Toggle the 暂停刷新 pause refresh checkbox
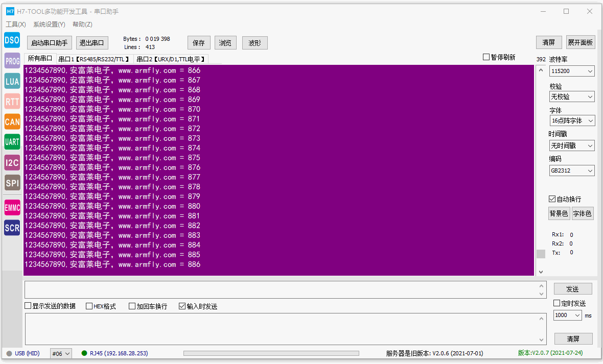Viewport: 603px width, 364px height. tap(486, 57)
